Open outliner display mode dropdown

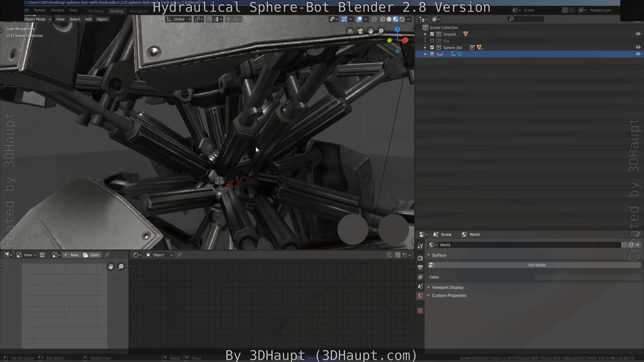pyautogui.click(x=436, y=19)
